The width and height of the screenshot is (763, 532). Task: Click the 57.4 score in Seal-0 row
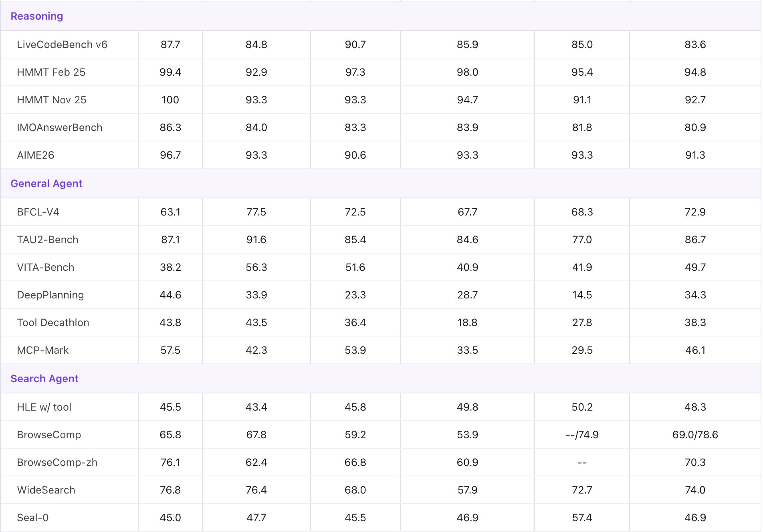click(x=582, y=518)
